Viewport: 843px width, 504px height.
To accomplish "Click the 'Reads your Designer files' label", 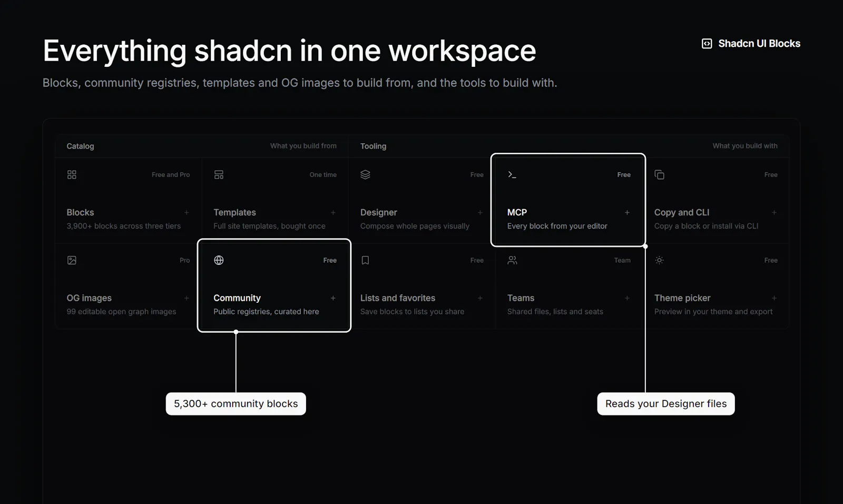I will pyautogui.click(x=666, y=404).
